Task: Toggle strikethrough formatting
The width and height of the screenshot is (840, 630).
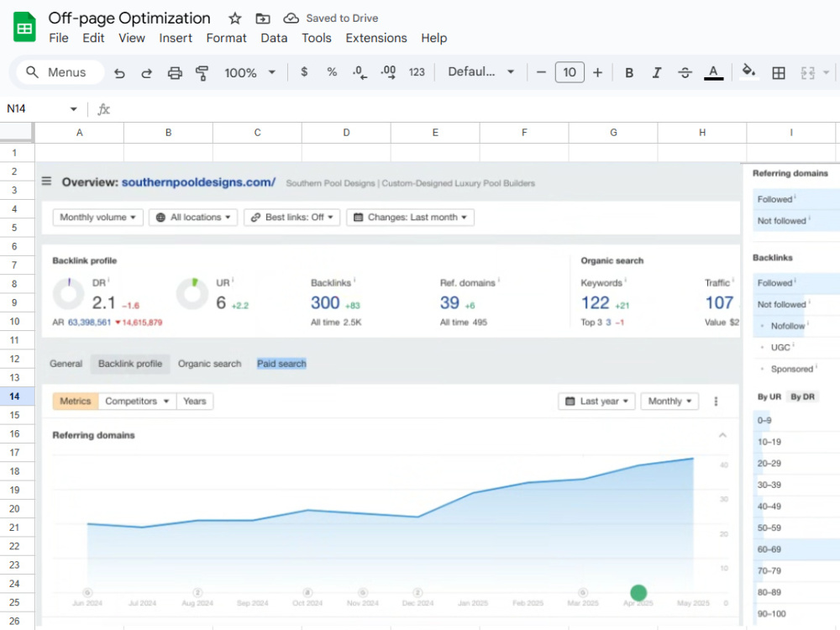Action: point(685,73)
